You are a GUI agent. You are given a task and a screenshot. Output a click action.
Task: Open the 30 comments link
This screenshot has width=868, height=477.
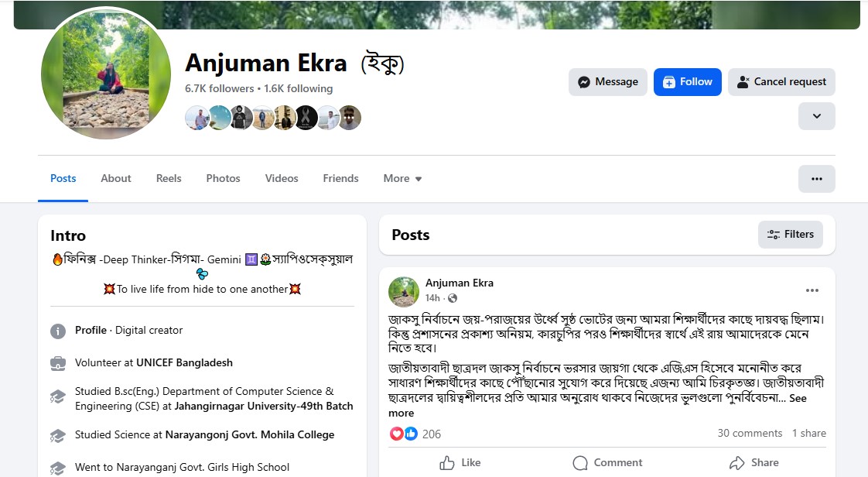tap(750, 433)
